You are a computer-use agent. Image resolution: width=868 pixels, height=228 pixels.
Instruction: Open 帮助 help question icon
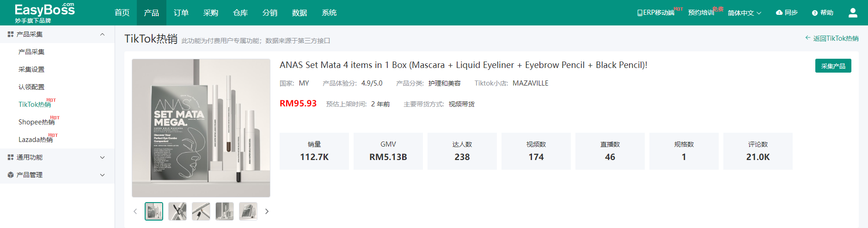(x=815, y=13)
